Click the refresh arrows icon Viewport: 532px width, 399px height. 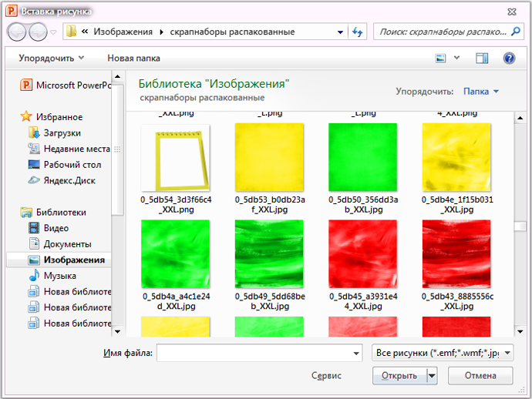click(x=357, y=32)
